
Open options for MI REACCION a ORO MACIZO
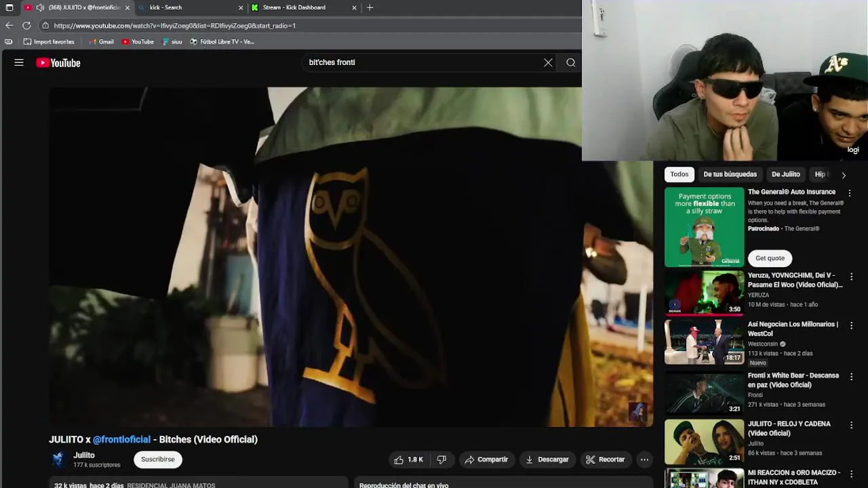[852, 474]
